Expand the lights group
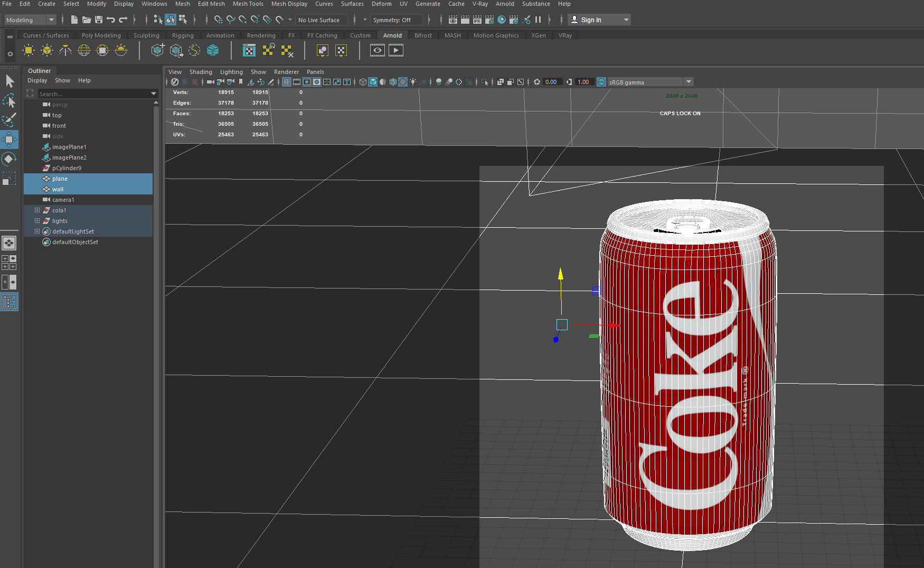 click(x=37, y=221)
